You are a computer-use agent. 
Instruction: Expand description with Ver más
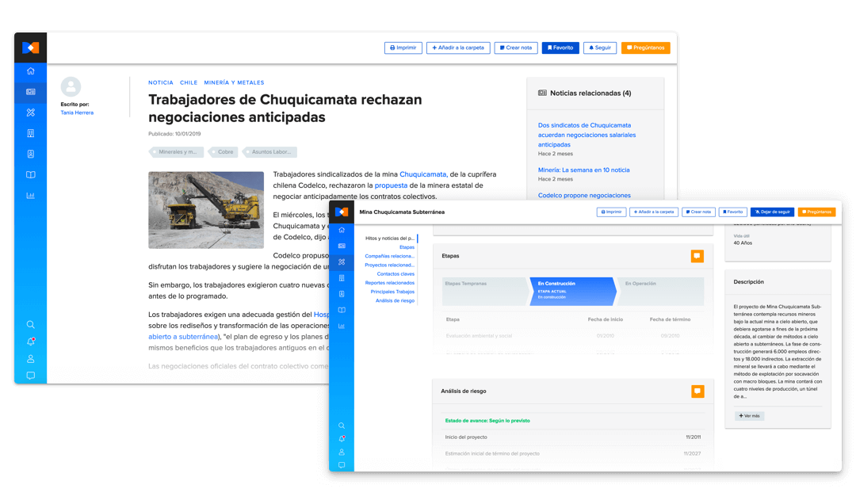click(749, 416)
